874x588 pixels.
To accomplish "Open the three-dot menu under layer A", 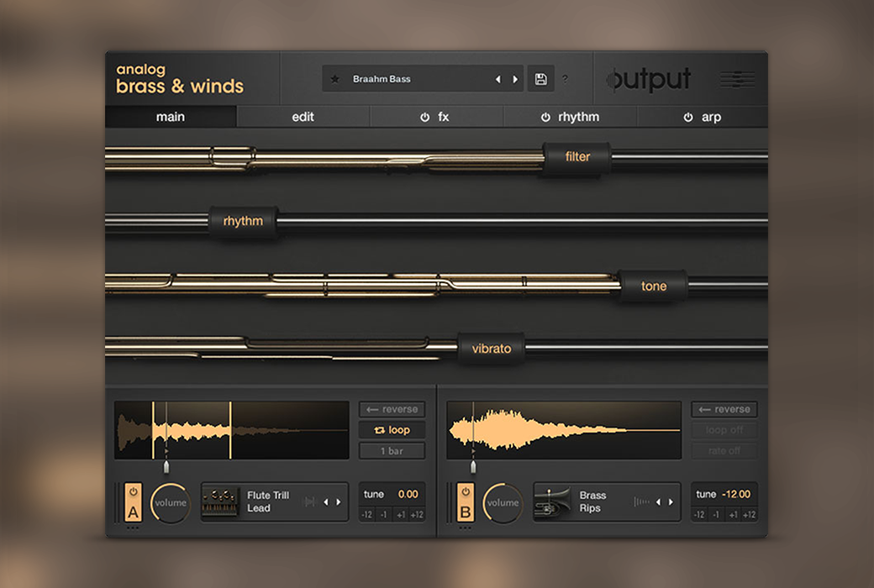I will click(133, 528).
